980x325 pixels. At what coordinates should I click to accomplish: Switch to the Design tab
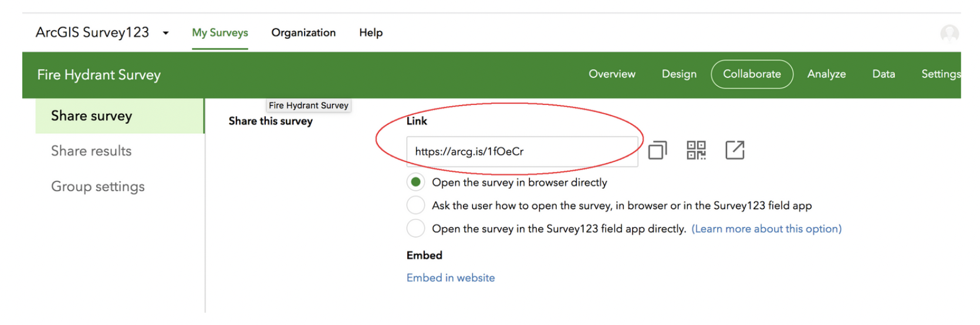tap(679, 74)
